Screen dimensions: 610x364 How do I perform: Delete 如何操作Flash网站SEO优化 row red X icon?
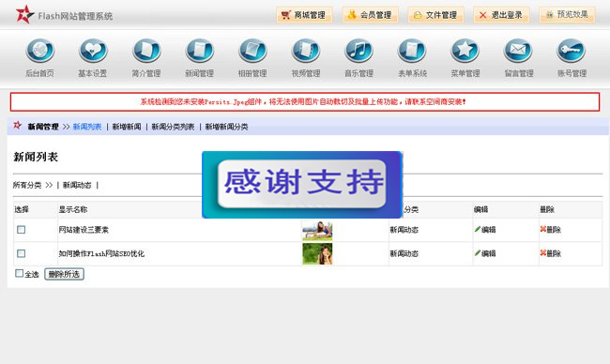543,252
